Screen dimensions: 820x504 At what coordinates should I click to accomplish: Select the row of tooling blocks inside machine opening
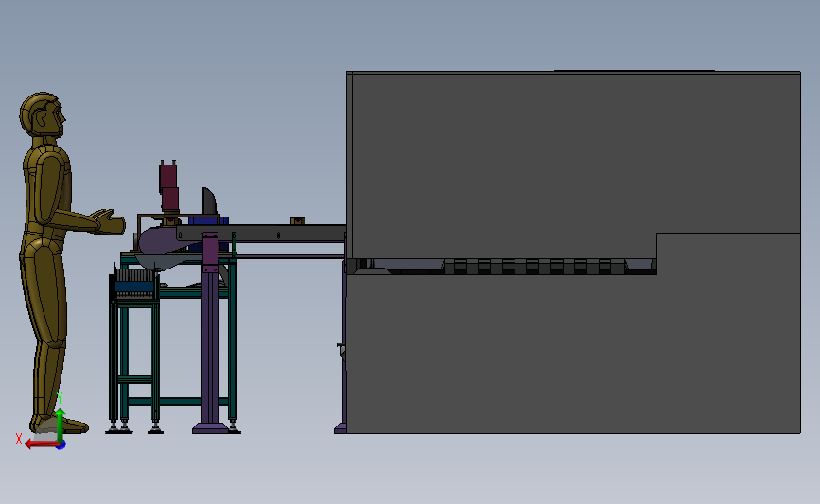pyautogui.click(x=534, y=267)
